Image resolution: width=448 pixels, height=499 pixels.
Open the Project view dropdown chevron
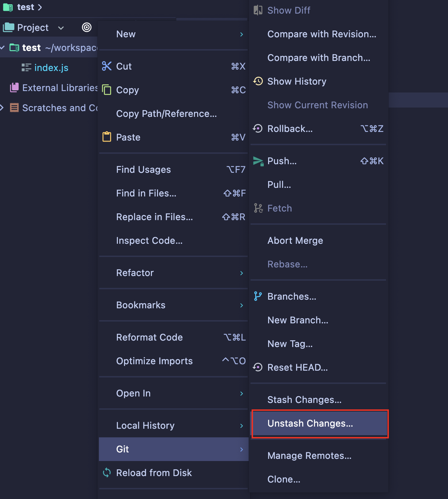coord(61,28)
